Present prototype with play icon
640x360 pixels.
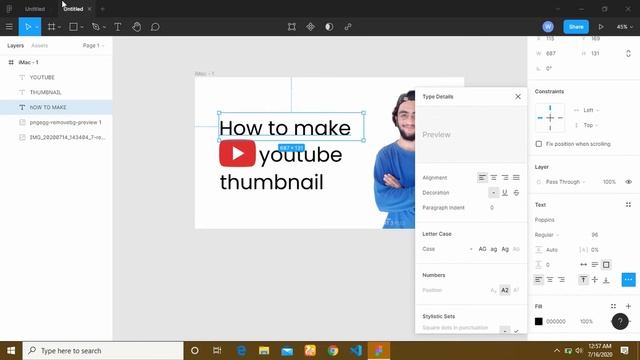pos(601,27)
